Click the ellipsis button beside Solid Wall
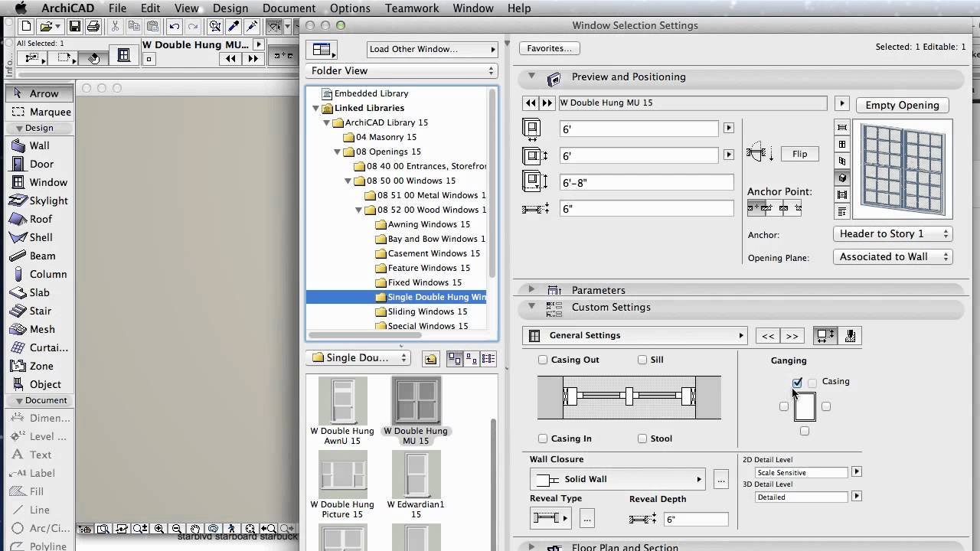The width and height of the screenshot is (980, 551). coord(720,480)
